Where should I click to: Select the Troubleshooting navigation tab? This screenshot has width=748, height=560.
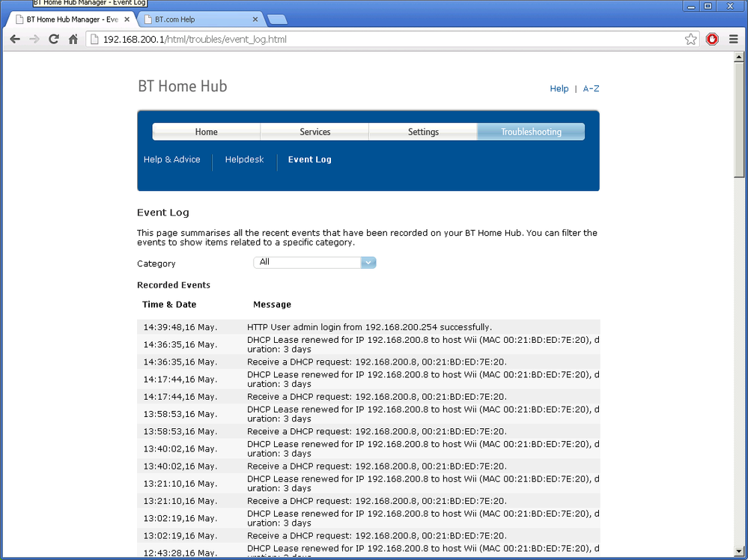[531, 132]
